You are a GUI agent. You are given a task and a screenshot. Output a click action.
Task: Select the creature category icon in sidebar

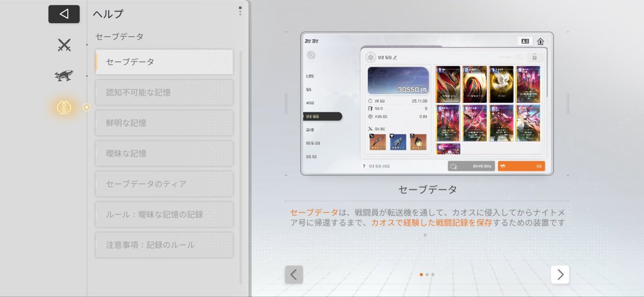(x=64, y=76)
